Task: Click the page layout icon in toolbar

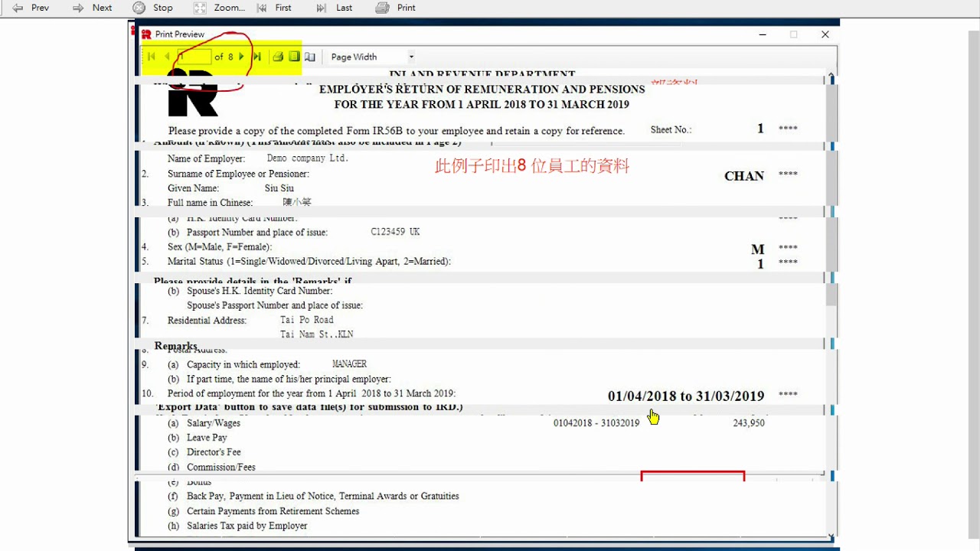Action: 294,57
